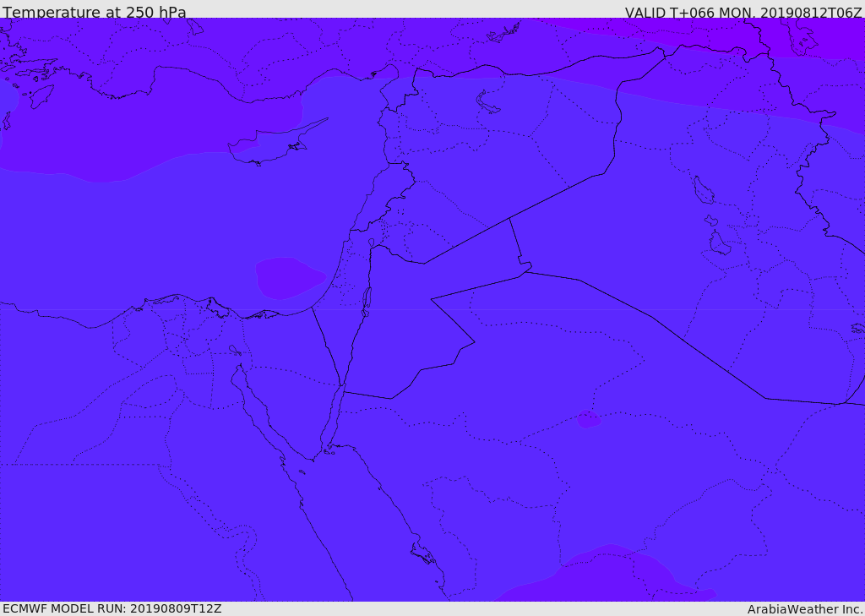Screen dimensions: 865x616
Task: Click the small purple spot in central Arabia
Action: pos(588,419)
